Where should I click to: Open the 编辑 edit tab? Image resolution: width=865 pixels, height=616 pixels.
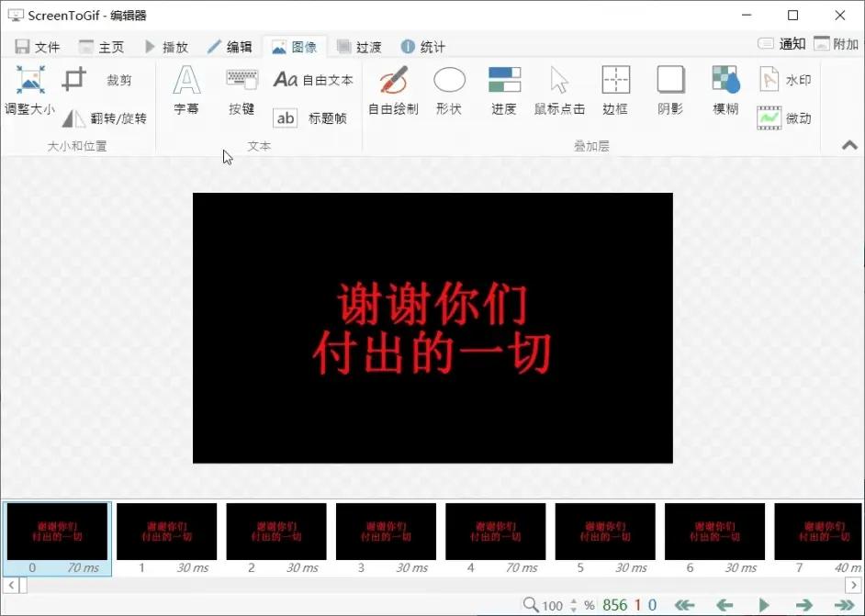[230, 47]
